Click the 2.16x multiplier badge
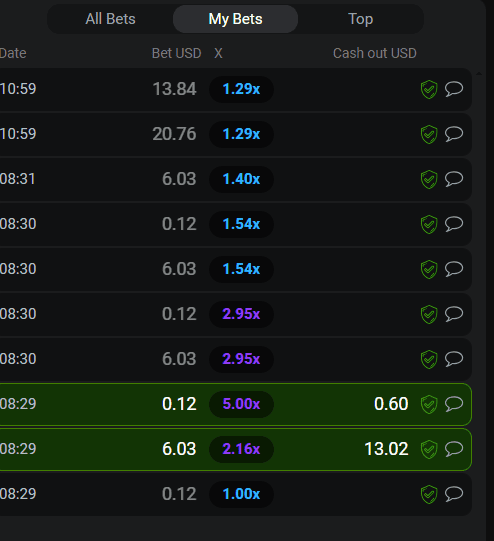This screenshot has height=541, width=494. point(241,449)
